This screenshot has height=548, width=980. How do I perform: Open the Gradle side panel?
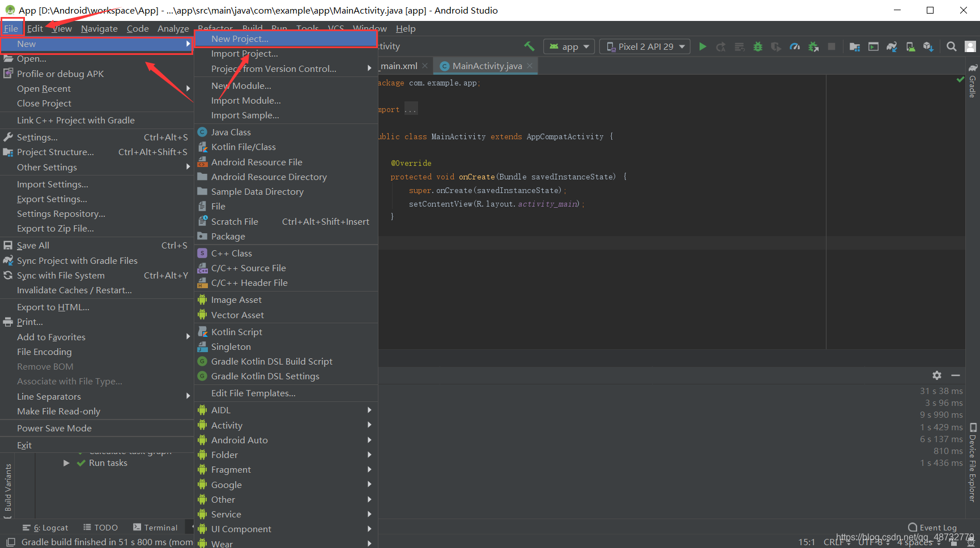point(973,82)
